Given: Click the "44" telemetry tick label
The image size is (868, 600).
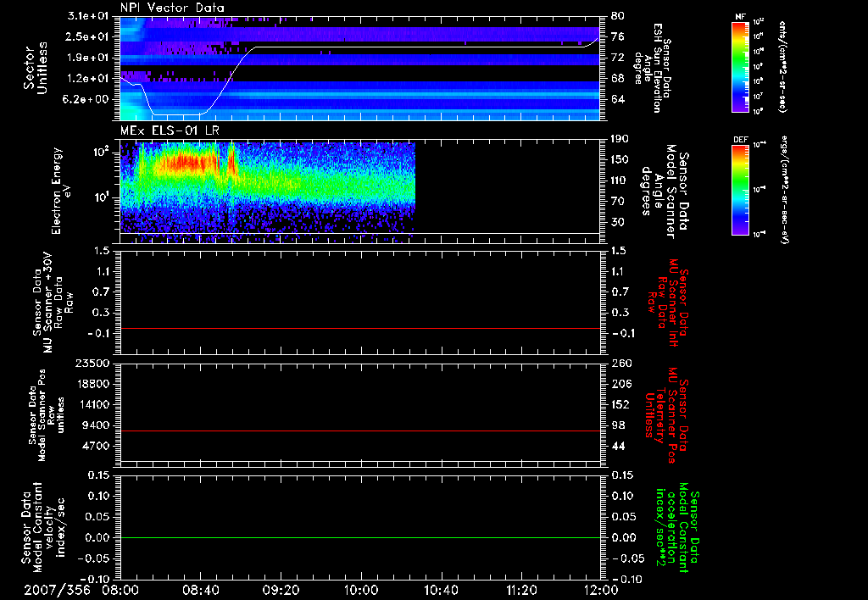Looking at the screenshot, I should click(x=618, y=446).
